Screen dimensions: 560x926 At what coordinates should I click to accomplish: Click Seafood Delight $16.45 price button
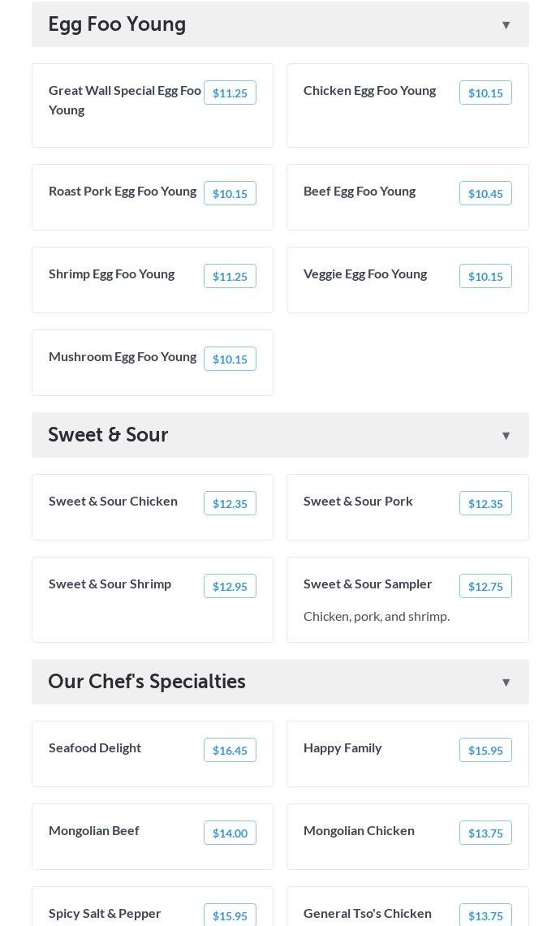click(230, 751)
